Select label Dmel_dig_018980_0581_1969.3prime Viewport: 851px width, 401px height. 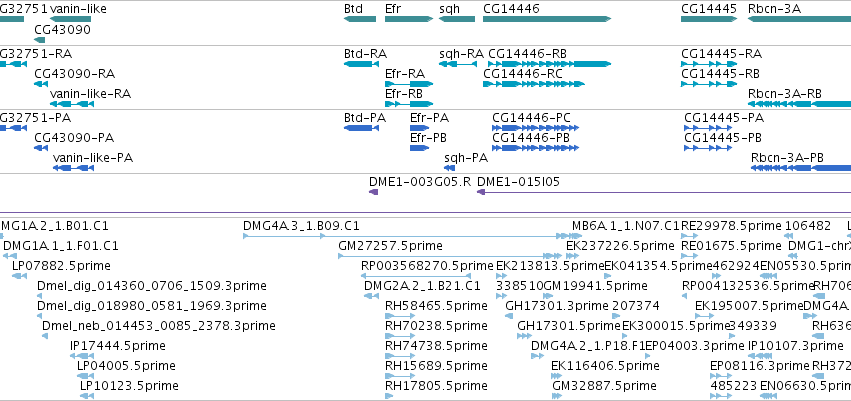point(152,305)
